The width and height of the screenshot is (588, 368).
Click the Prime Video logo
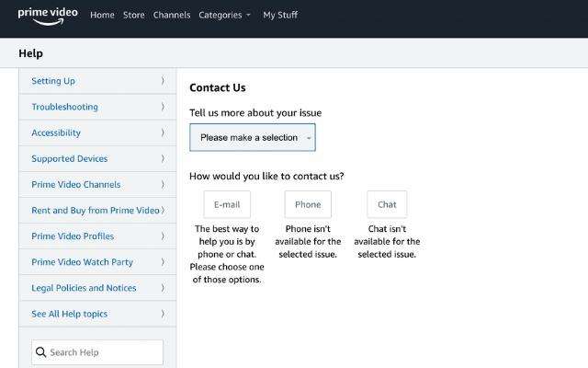(48, 15)
